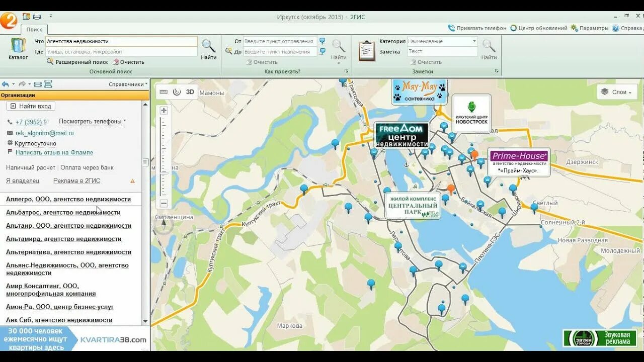Open the forward history dropdown arrow
Image resolution: width=644 pixels, height=362 pixels.
coord(29,84)
